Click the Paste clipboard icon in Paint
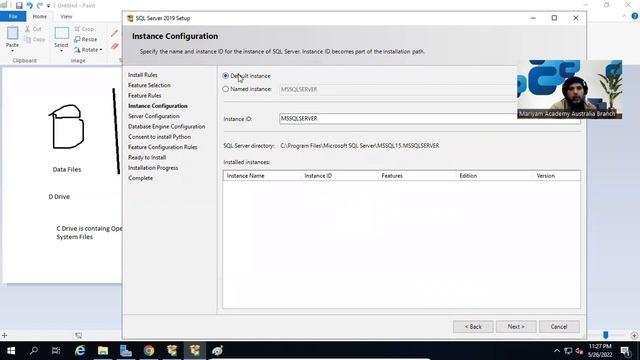The width and height of the screenshot is (640, 360). [x=12, y=33]
